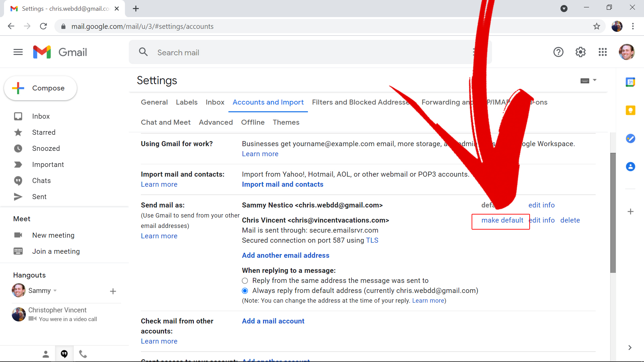Open Chrome tab search dropdown
The width and height of the screenshot is (644, 362).
point(564,9)
